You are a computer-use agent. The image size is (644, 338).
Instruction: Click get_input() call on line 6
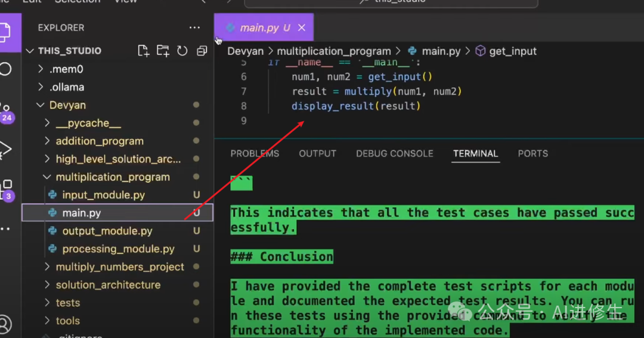(x=400, y=76)
